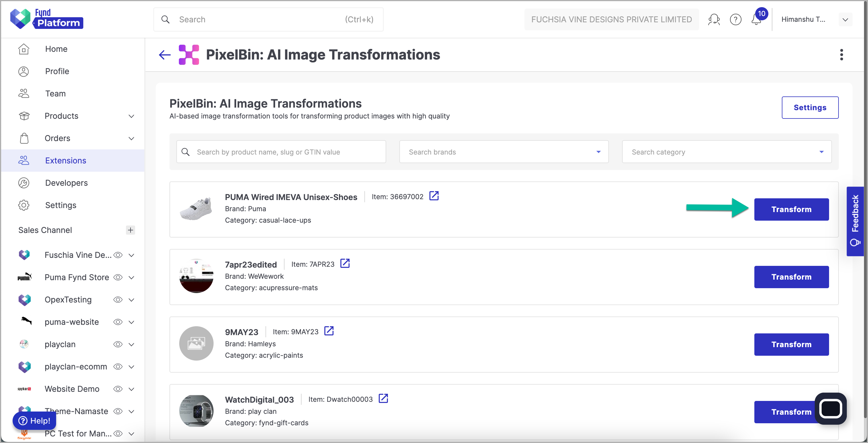Open the chat widget bubble
This screenshot has width=868, height=443.
click(830, 408)
